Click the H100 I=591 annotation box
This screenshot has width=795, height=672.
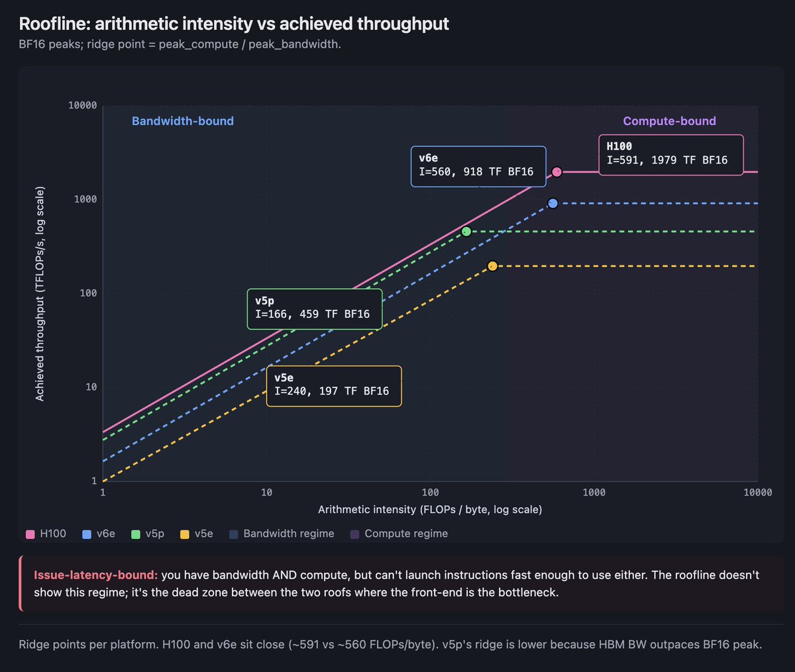[670, 155]
